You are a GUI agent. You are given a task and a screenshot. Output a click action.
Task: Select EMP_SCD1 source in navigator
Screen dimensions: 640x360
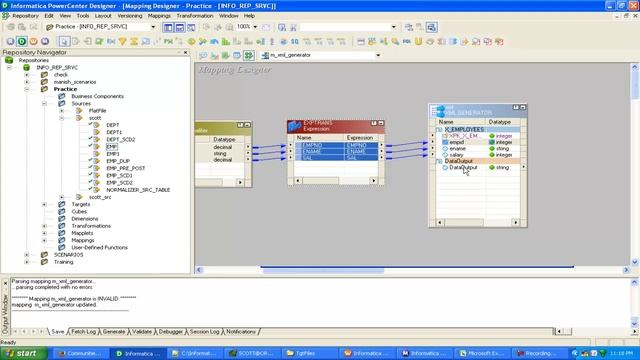point(119,176)
